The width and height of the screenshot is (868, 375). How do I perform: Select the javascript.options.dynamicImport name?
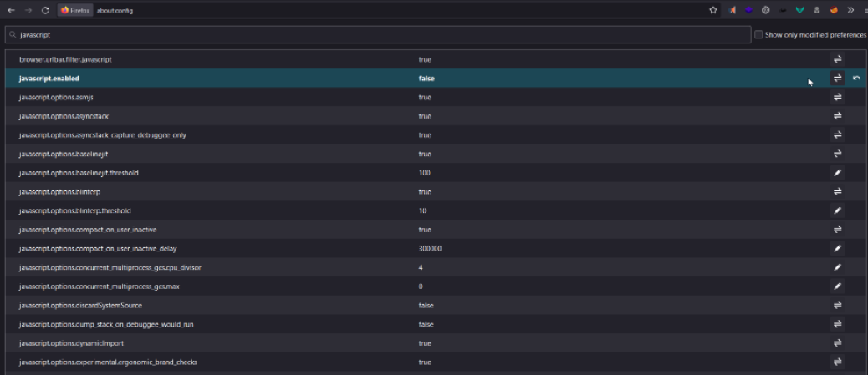pos(71,343)
